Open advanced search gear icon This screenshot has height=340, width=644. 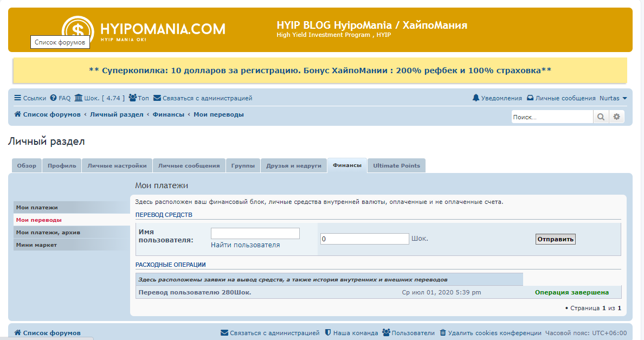pos(616,117)
